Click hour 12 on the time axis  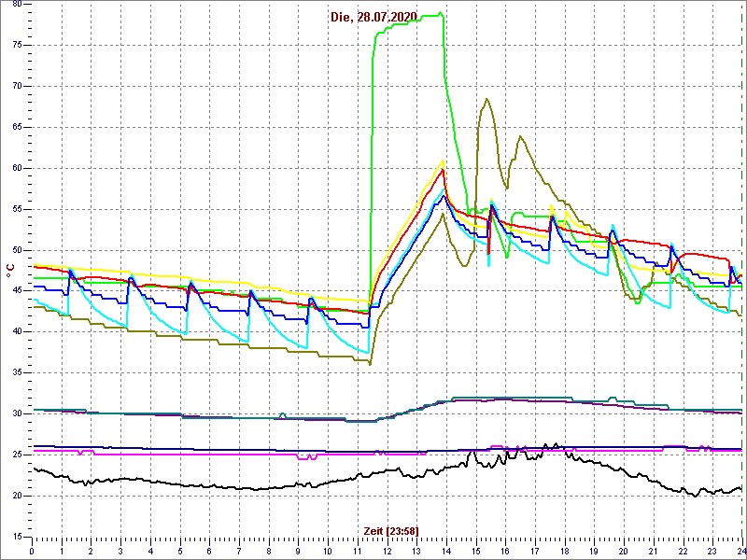387,551
